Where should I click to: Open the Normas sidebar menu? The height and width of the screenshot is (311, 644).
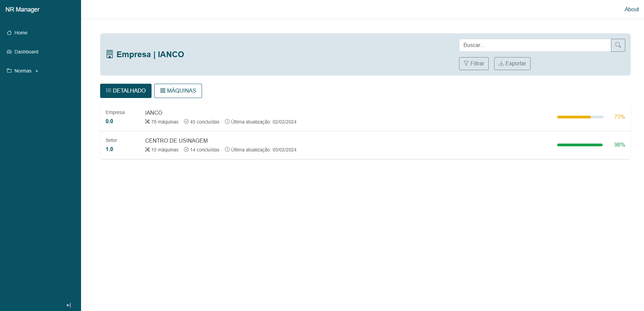[x=23, y=71]
